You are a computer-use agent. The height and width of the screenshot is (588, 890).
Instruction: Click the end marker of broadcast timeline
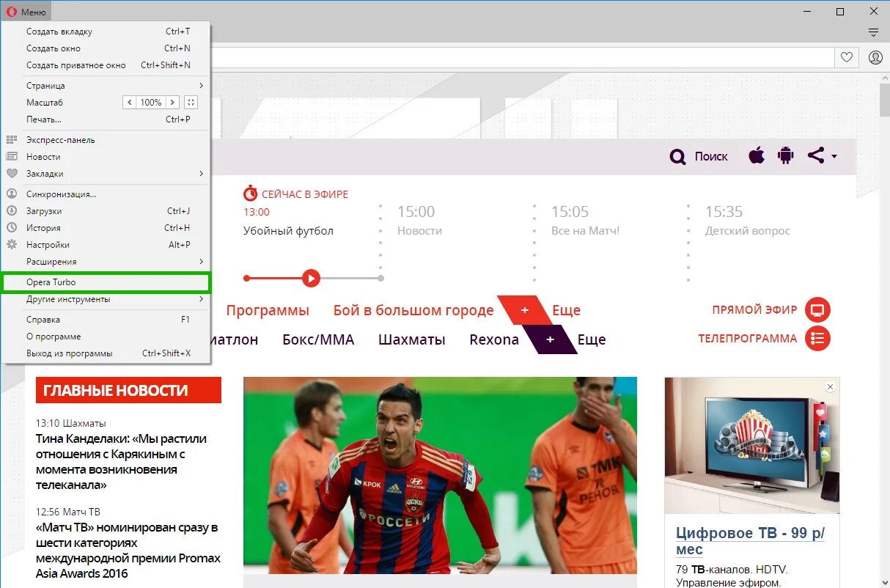[x=381, y=278]
